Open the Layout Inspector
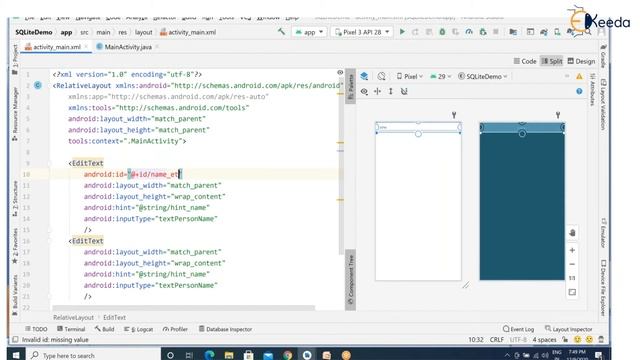This screenshot has height=360, width=640. 569,329
